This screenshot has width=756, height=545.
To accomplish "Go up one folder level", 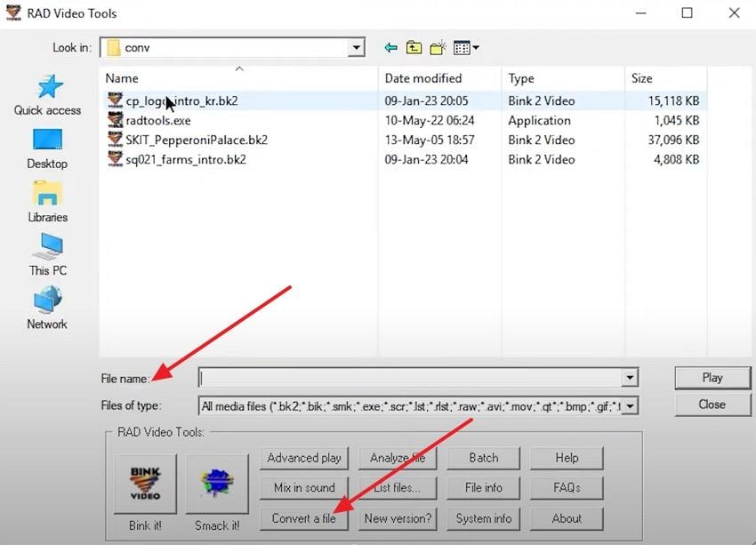I will click(414, 48).
